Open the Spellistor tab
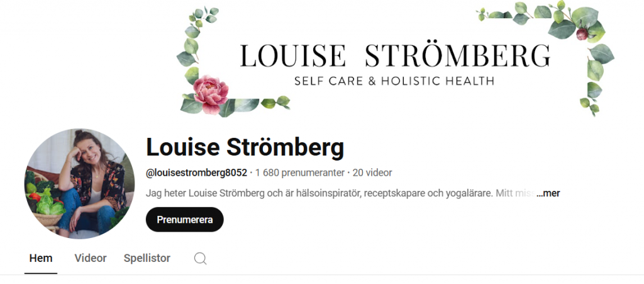Image resolution: width=644 pixels, height=284 pixels. [147, 258]
